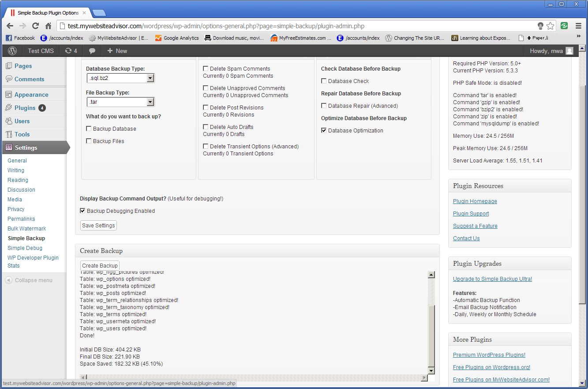
Task: Click the Plugins plug icon in the sidebar
Action: tap(9, 108)
